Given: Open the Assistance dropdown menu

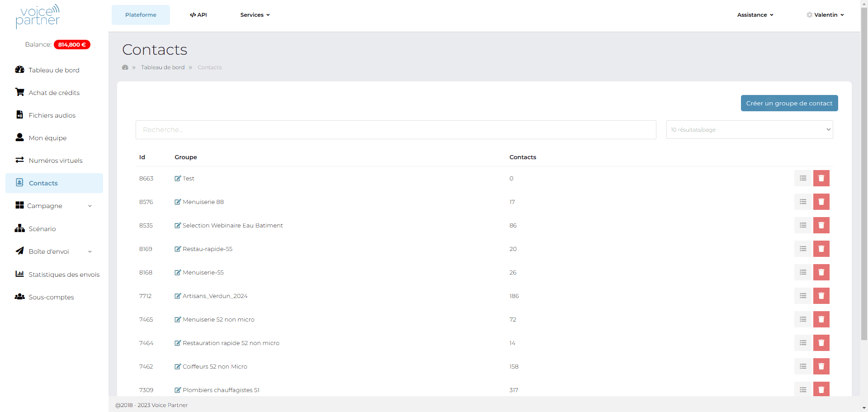Looking at the screenshot, I should click(x=755, y=15).
